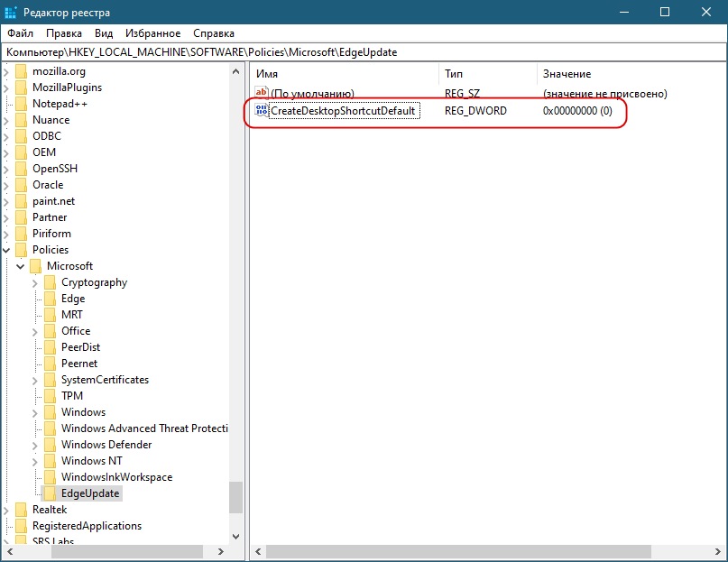Click the MRT folder icon

pos(51,315)
